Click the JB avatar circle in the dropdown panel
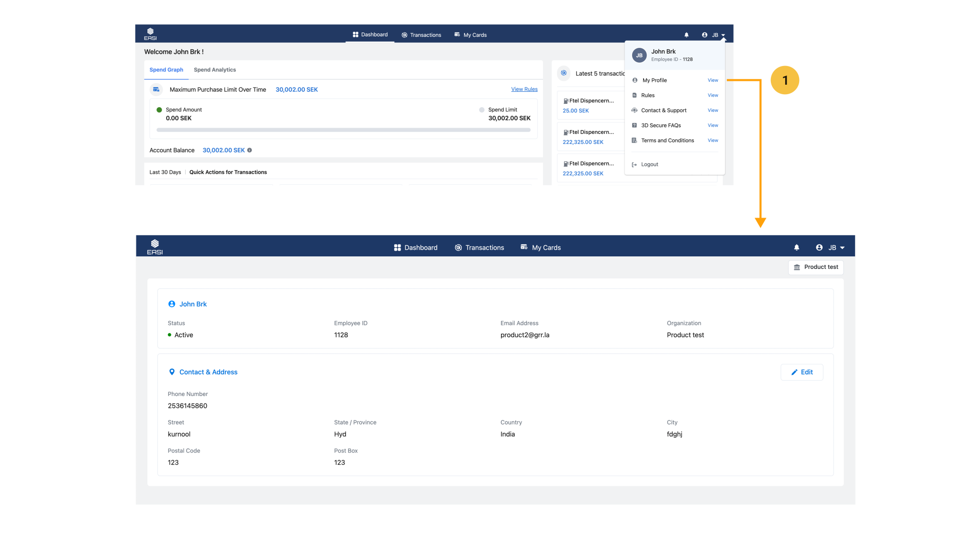 [639, 55]
